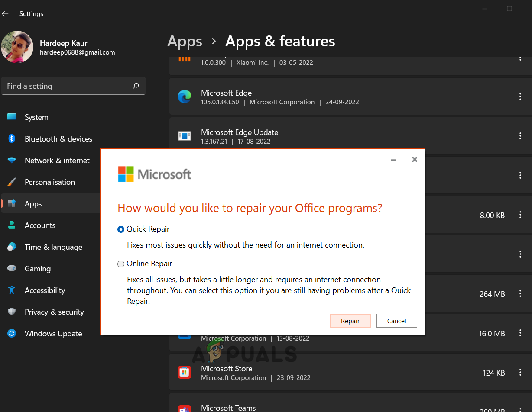The height and width of the screenshot is (412, 532).
Task: Open more options for Microsoft Edge
Action: click(x=520, y=97)
